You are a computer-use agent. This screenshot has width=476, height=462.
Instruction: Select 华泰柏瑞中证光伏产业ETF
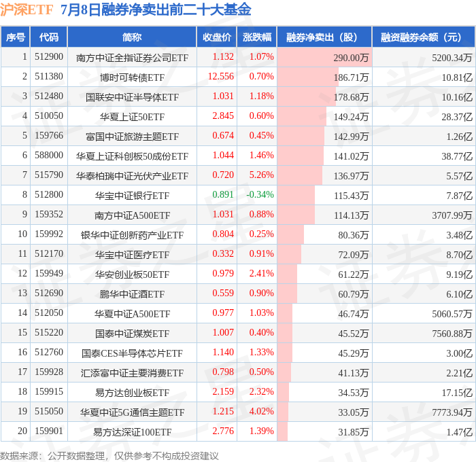pyautogui.click(x=132, y=176)
